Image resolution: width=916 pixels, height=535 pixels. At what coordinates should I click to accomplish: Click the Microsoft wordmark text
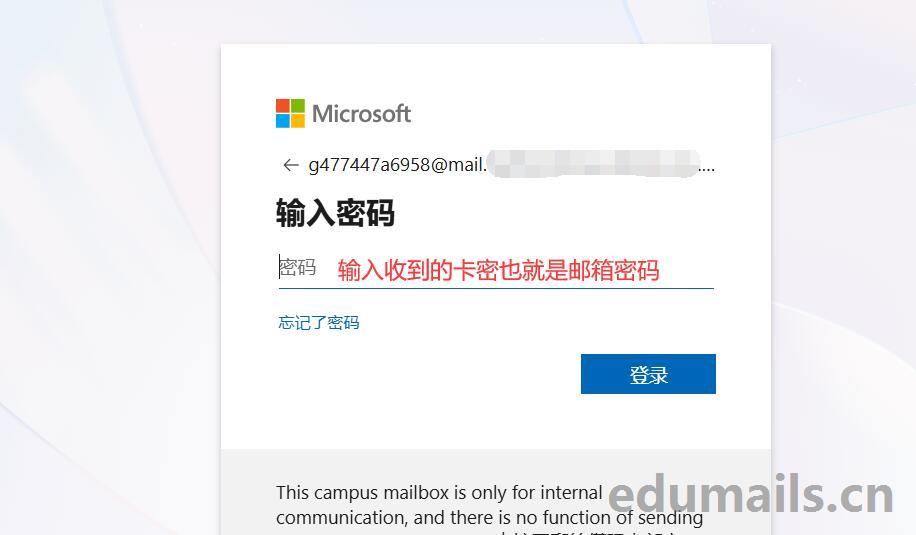tap(362, 113)
